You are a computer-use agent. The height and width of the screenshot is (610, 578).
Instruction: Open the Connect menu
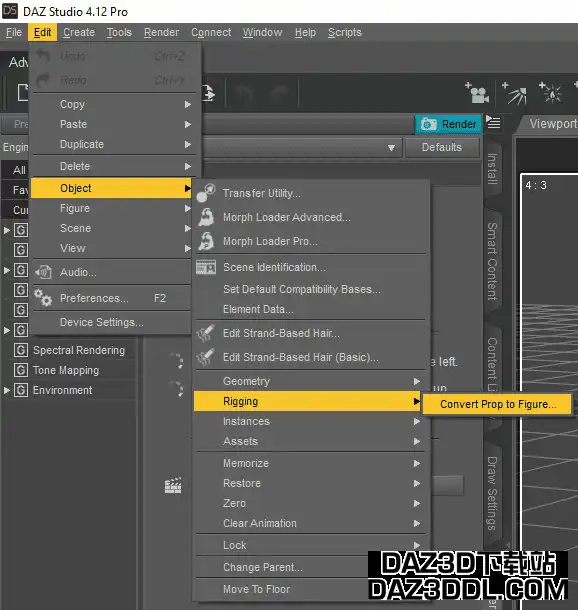tap(211, 32)
